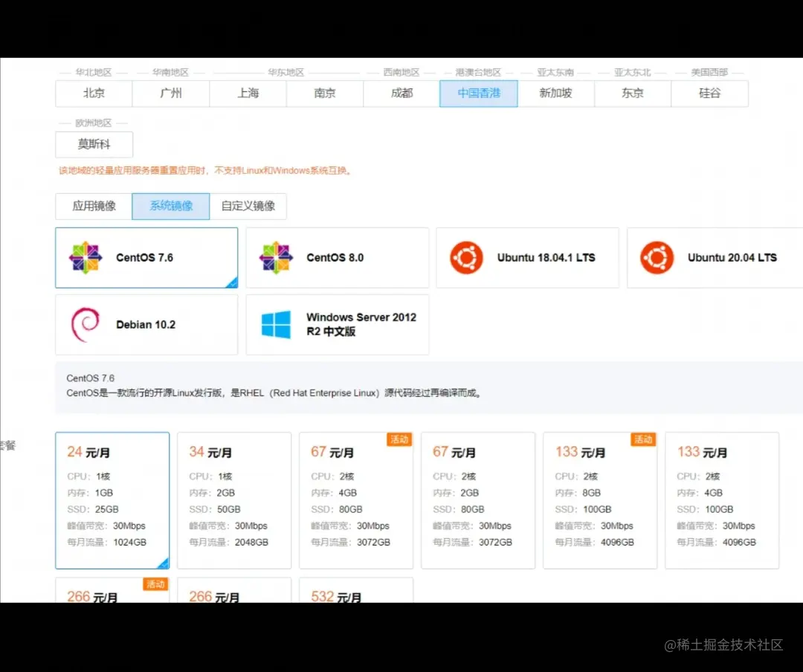Open the 自定义镜像 tab
803x672 pixels.
[248, 206]
